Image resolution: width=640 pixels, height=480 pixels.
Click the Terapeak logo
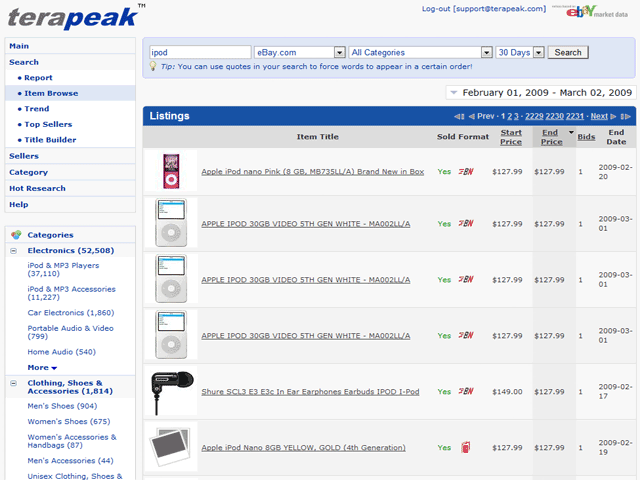click(76, 17)
